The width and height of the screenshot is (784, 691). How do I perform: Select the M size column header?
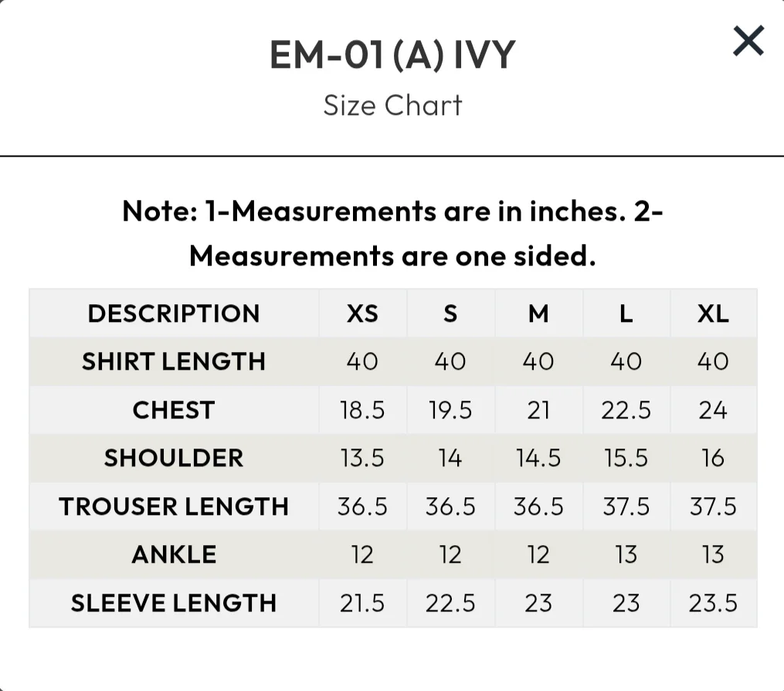pos(538,313)
